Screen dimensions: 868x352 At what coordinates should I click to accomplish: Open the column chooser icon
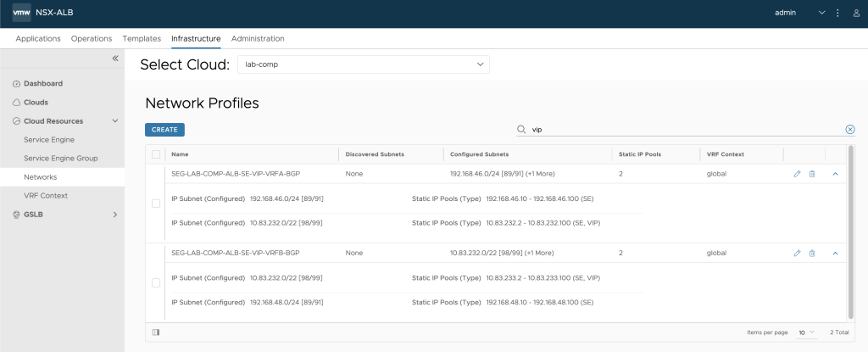pyautogui.click(x=156, y=332)
